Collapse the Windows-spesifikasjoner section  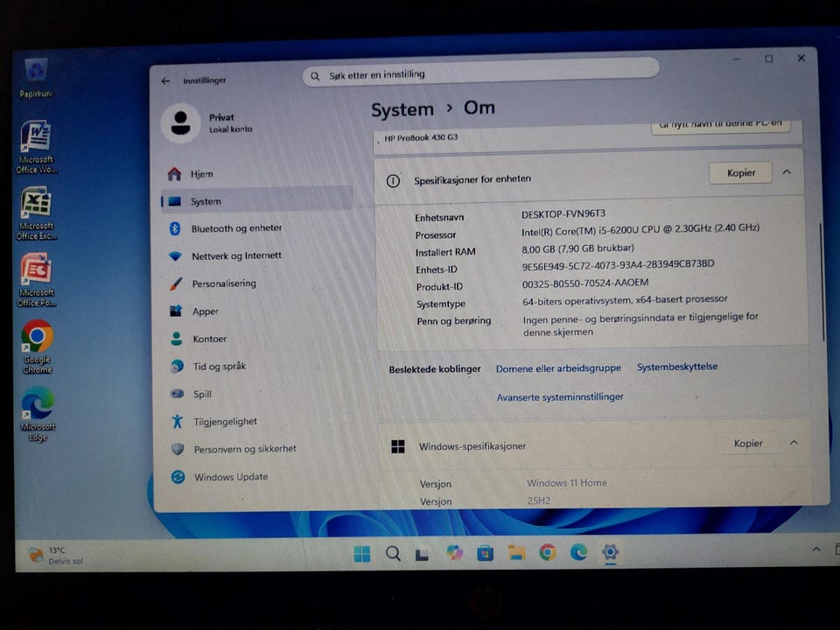tap(794, 443)
